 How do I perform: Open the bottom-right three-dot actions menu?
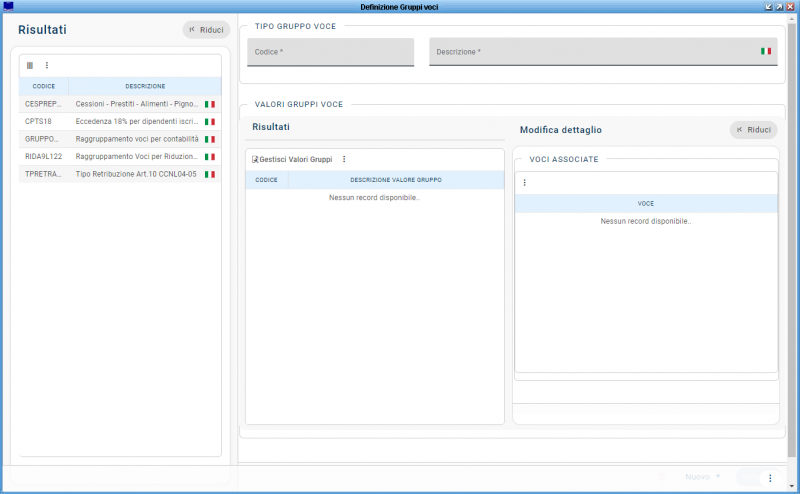pyautogui.click(x=770, y=478)
